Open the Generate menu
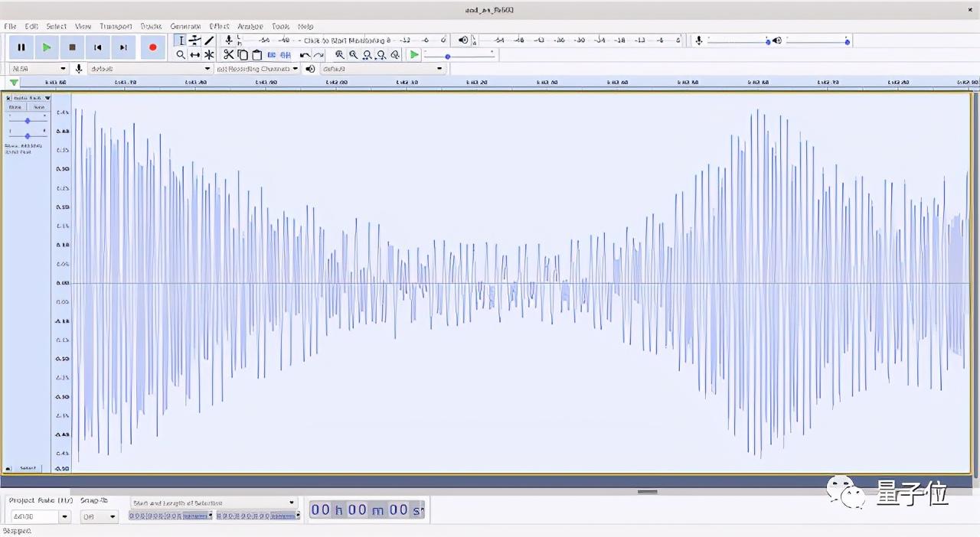Screen dimensions: 980x537 185,27
